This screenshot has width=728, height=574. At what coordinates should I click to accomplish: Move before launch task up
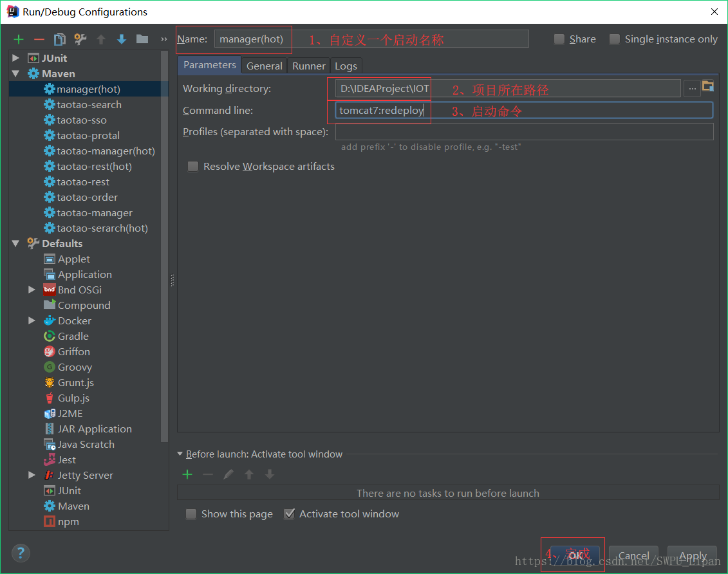coord(249,474)
